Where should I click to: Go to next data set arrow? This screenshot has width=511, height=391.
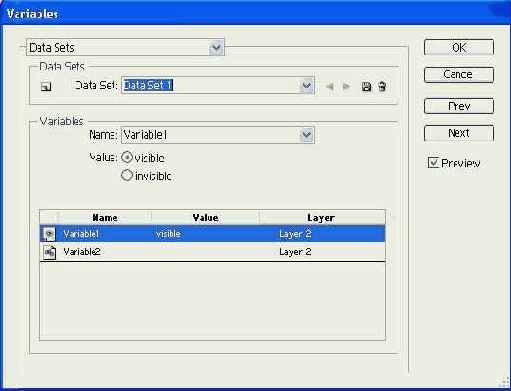click(346, 87)
